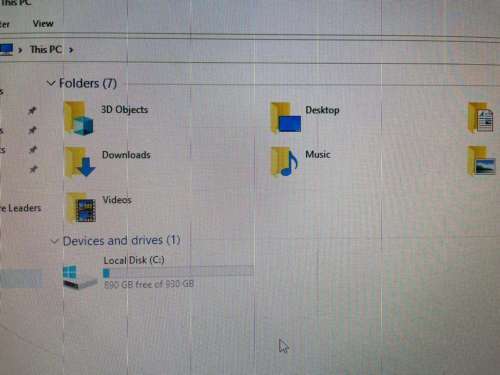
Task: Open the View ribbon tab
Action: click(x=43, y=24)
